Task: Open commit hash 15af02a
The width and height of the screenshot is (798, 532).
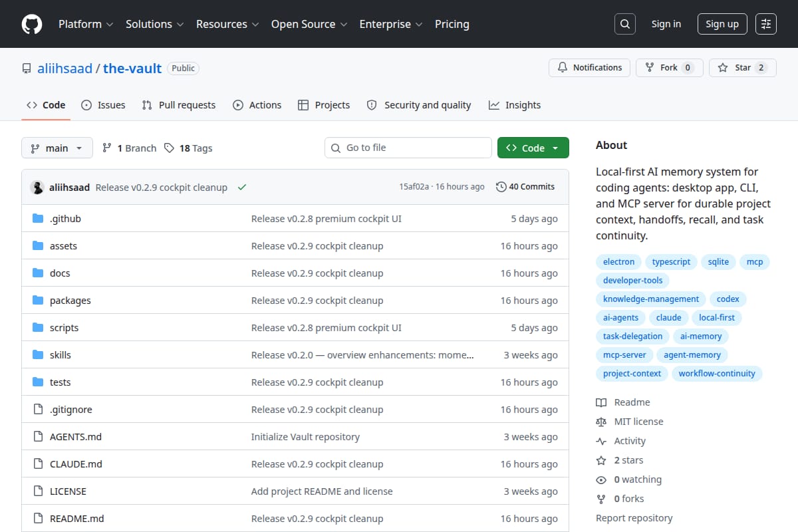Action: (x=414, y=187)
